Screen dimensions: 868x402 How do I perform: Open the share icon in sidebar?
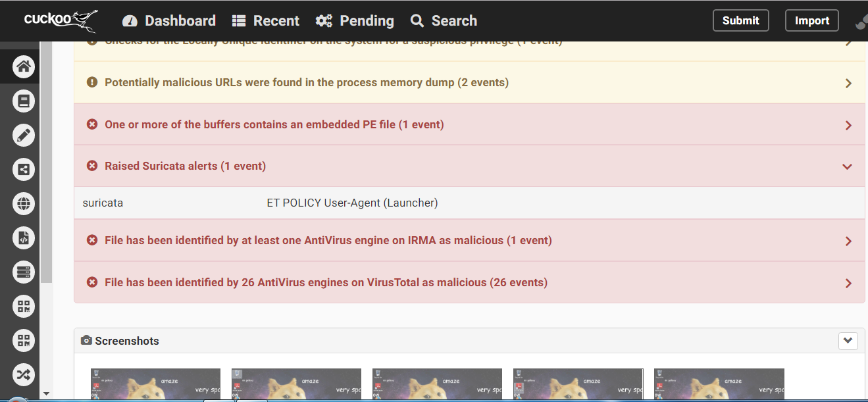tap(24, 169)
